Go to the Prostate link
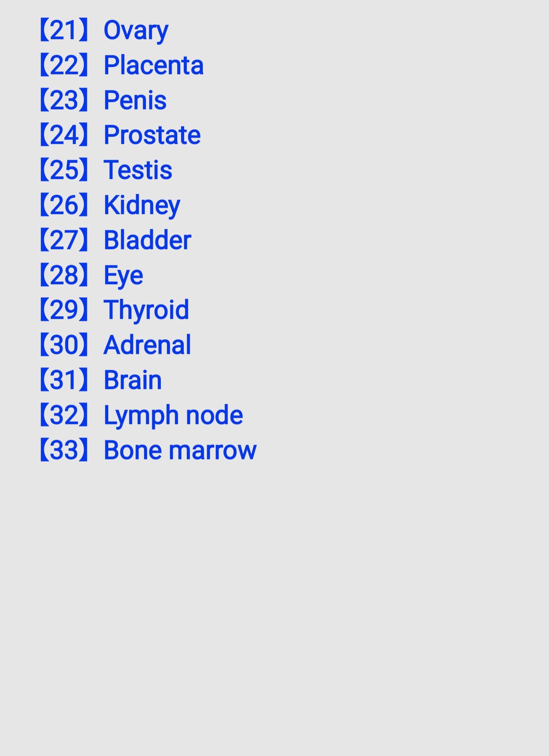549x756 pixels. click(x=152, y=135)
